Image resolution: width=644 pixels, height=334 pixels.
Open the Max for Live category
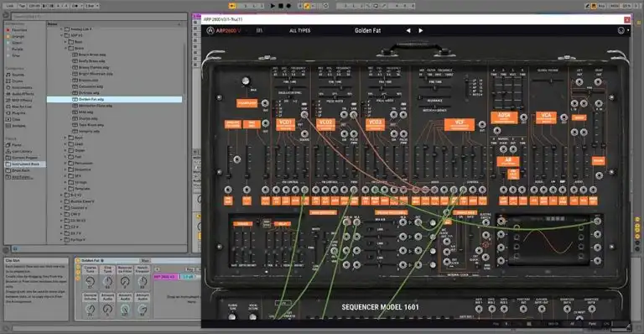(x=22, y=107)
